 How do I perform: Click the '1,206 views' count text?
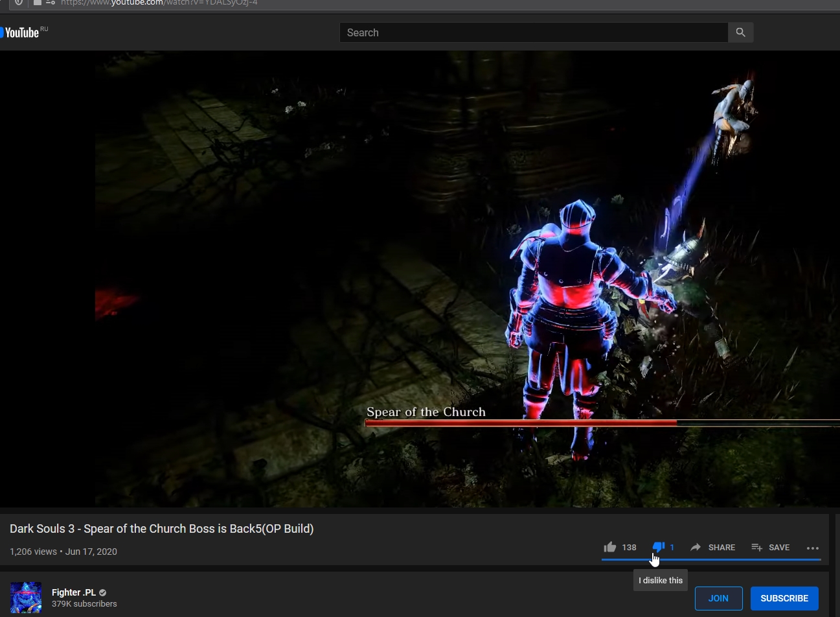[x=33, y=552]
